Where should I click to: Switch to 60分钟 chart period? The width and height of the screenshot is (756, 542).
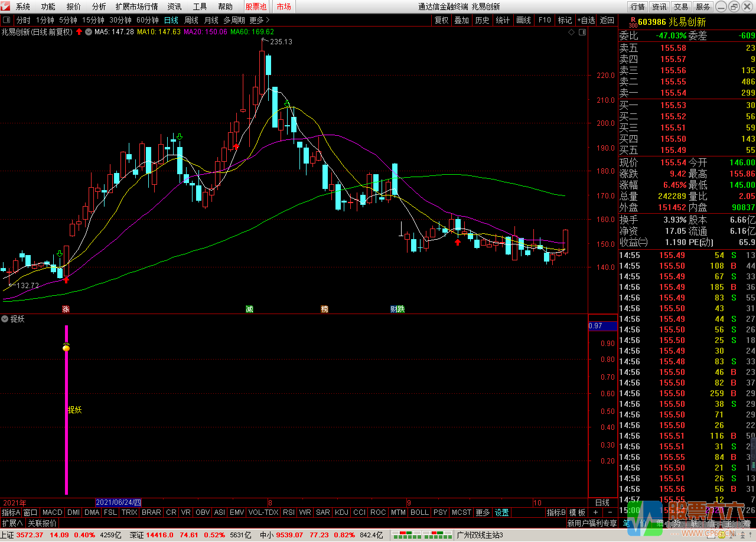pos(148,20)
